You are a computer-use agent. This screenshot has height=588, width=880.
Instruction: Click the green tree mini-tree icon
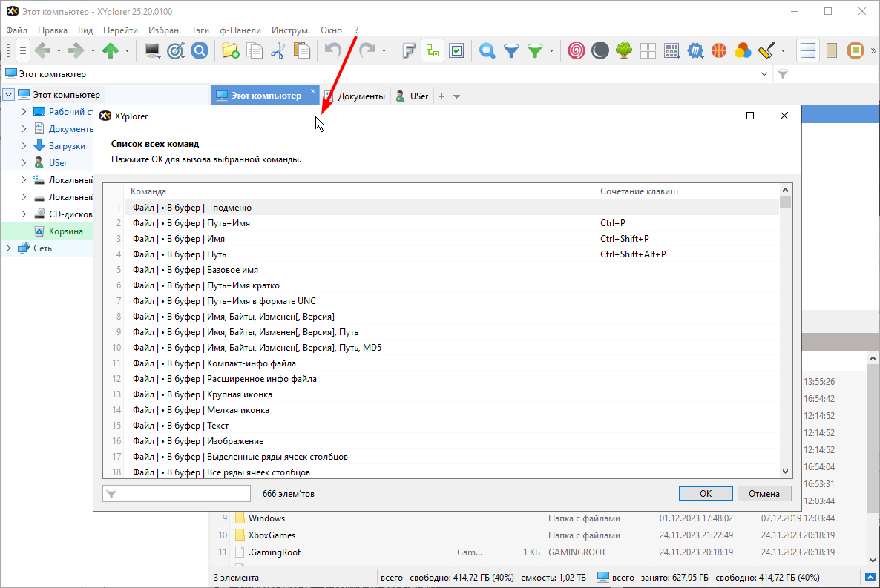[x=624, y=50]
